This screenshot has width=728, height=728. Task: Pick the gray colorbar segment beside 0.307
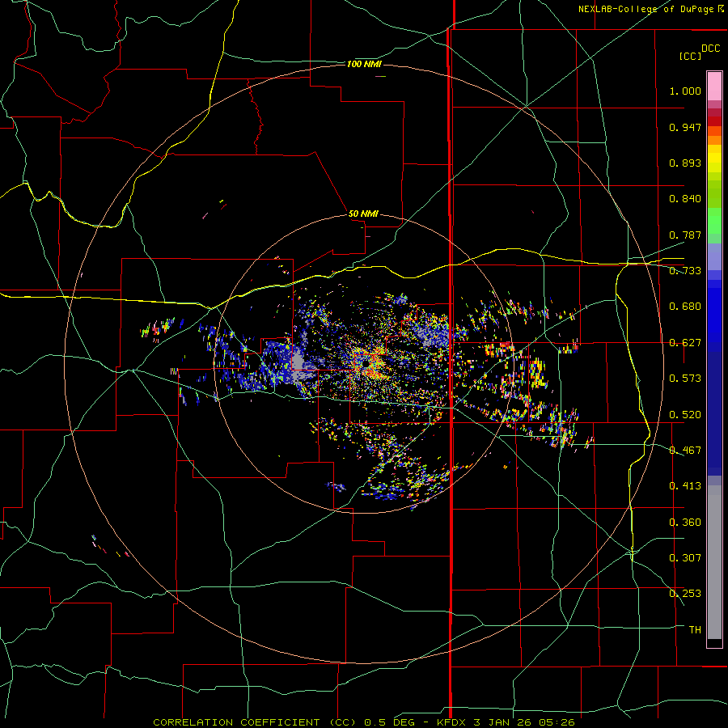[x=714, y=562]
